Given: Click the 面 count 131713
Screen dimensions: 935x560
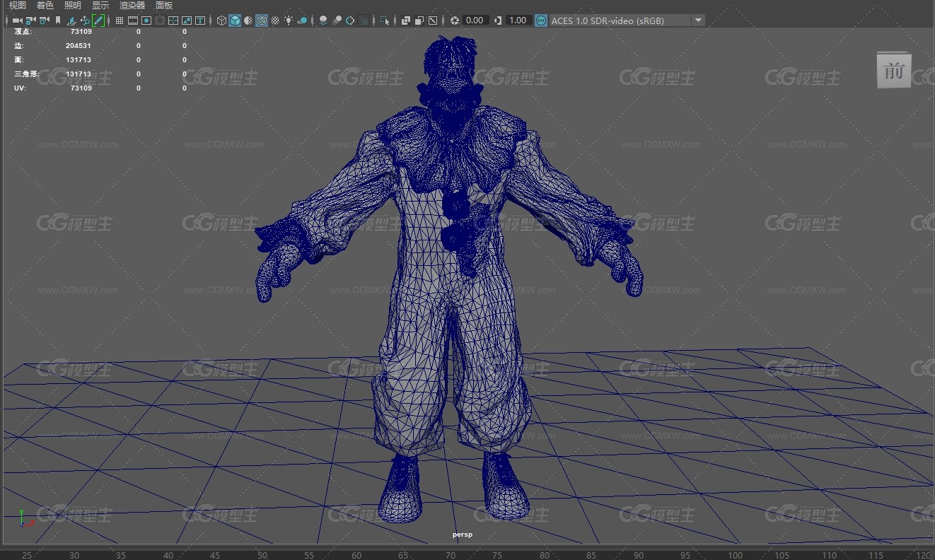Looking at the screenshot, I should coord(79,59).
